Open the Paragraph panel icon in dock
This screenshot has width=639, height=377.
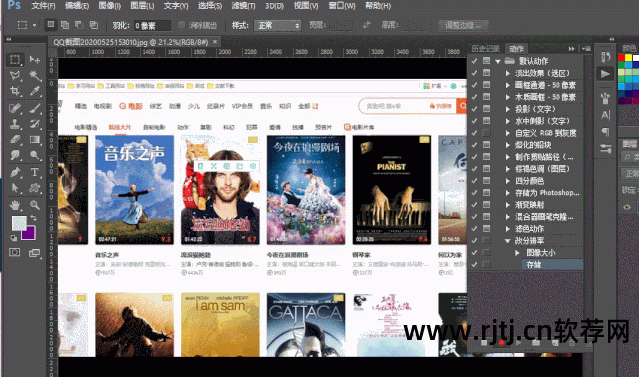coord(605,131)
